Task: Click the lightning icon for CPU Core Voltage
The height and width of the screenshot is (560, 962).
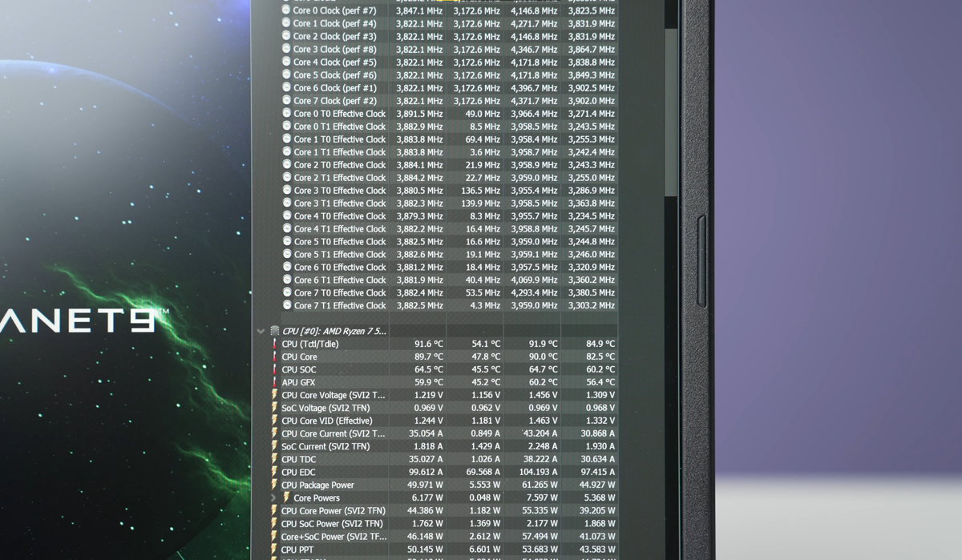Action: click(274, 395)
